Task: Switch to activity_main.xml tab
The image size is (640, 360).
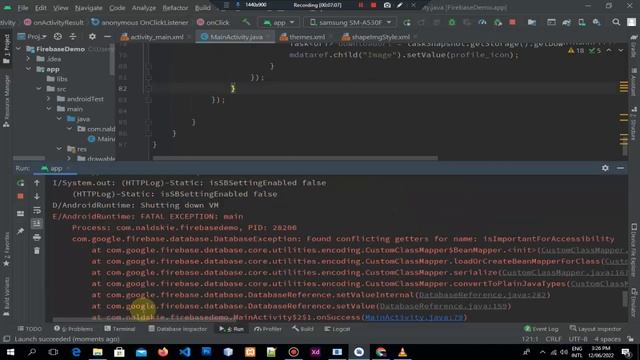Action: (156, 37)
